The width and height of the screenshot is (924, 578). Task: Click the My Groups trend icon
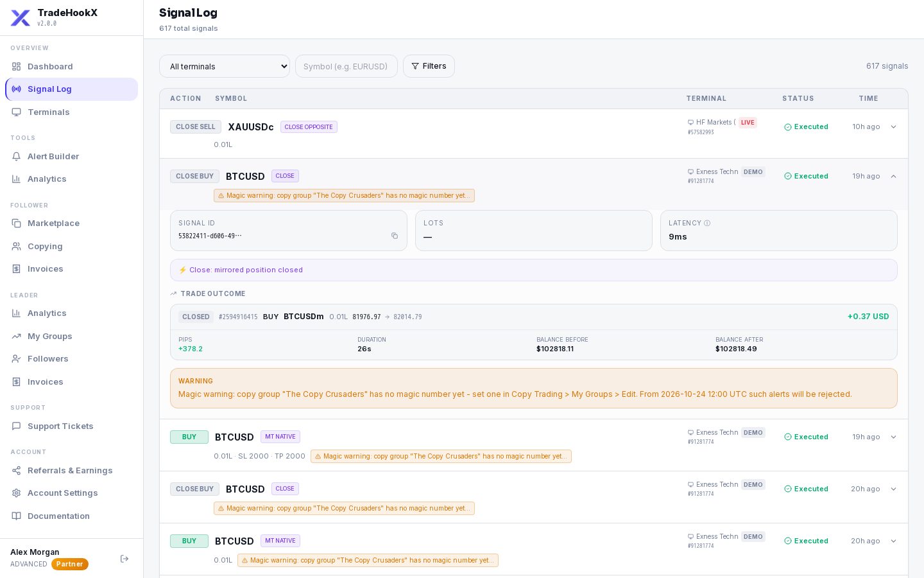tap(17, 336)
